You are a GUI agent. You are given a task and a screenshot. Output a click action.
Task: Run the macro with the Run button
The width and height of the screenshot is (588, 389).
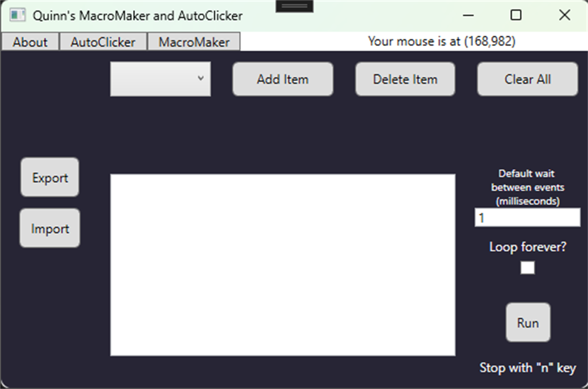point(528,322)
